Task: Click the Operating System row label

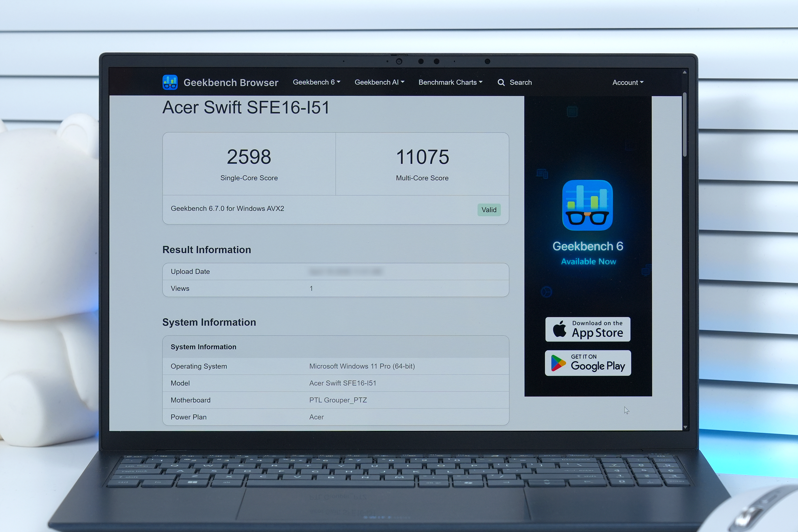Action: tap(199, 366)
